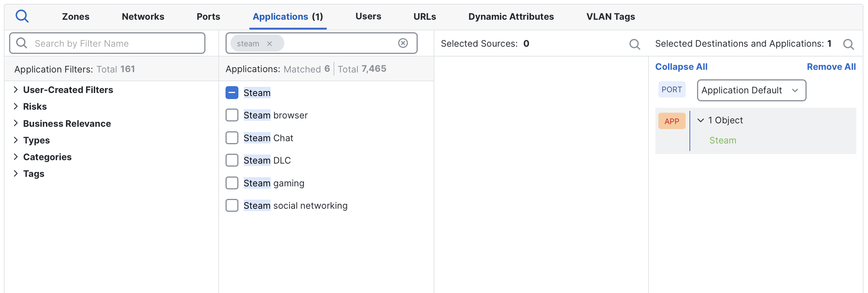This screenshot has height=293, width=868.
Task: Click the Steam browser label
Action: click(276, 115)
